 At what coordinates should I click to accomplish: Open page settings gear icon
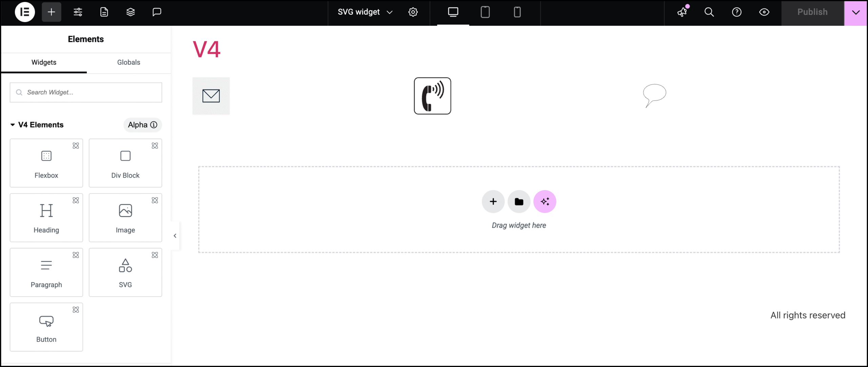[x=413, y=12]
